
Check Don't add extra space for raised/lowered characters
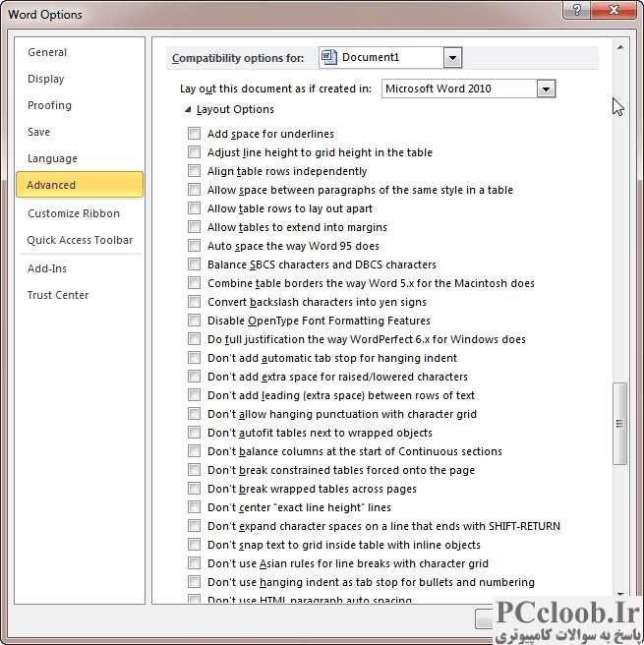tap(194, 376)
